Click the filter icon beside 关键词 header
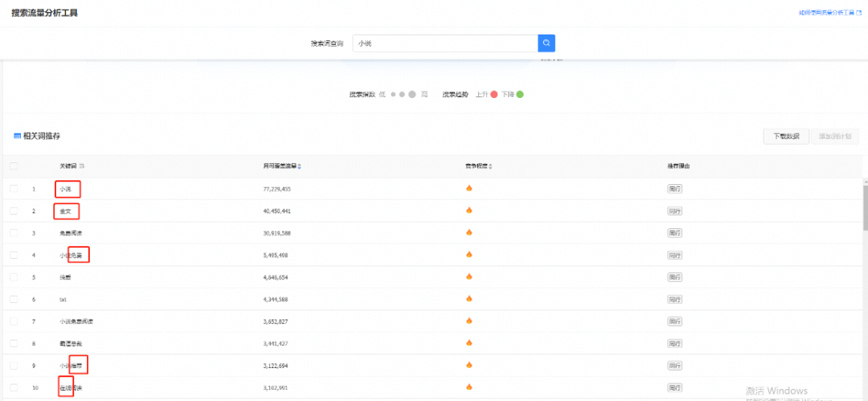Viewport: 868px width, 401px height. (82, 166)
